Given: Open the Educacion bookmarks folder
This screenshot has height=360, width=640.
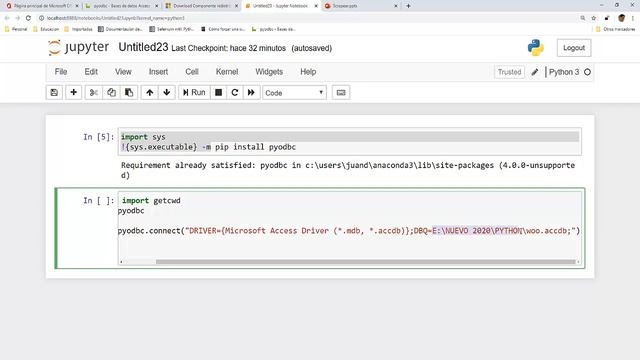Looking at the screenshot, I should [46, 29].
